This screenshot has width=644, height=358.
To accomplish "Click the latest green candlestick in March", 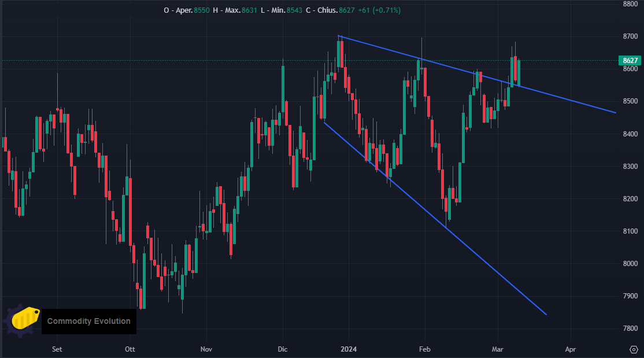I will click(x=519, y=73).
